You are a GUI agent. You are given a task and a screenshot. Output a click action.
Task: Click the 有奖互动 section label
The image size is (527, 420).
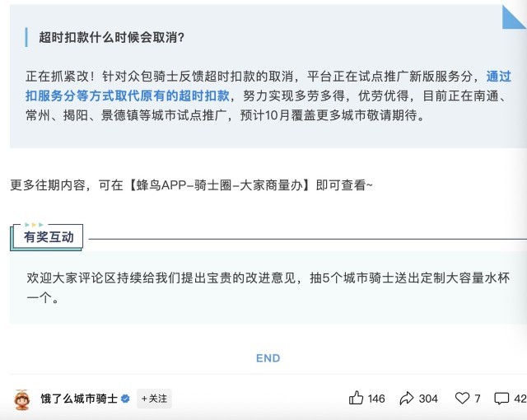pos(49,237)
